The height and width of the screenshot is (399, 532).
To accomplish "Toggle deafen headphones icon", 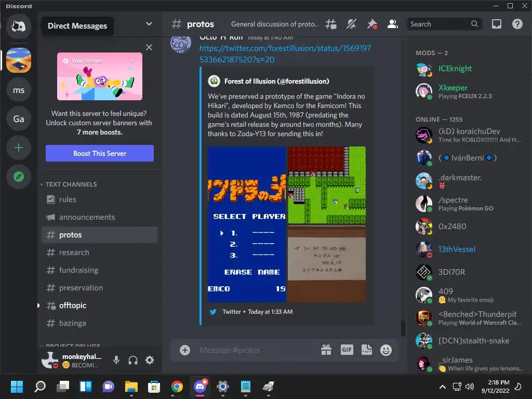I will point(133,360).
